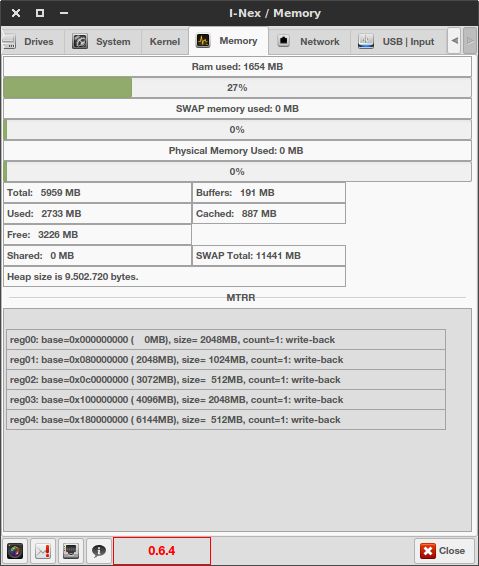Close window with title bar X
The height and width of the screenshot is (566, 479).
[16, 13]
